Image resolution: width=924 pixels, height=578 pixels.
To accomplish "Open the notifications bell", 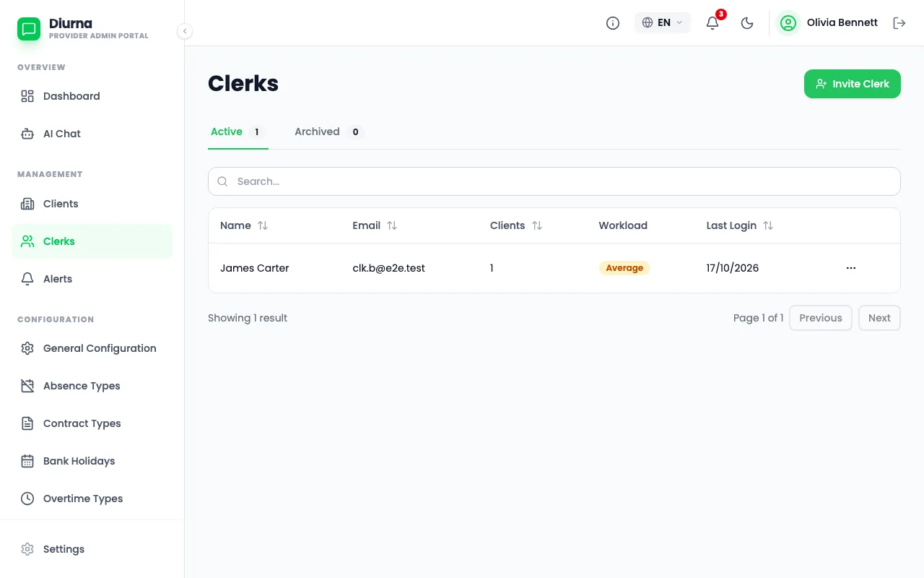I will click(x=712, y=23).
